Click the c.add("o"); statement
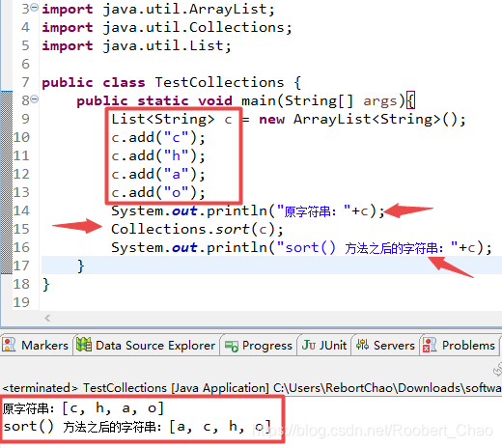The width and height of the screenshot is (502, 448). [x=158, y=193]
